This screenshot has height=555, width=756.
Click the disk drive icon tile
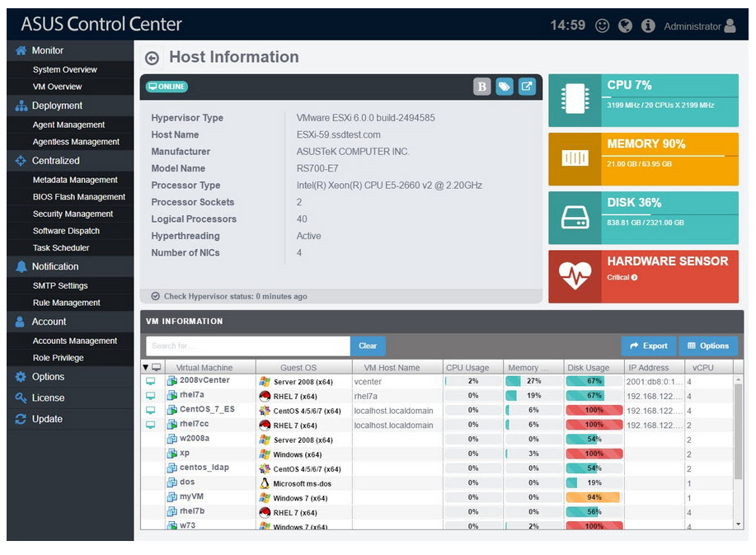(x=575, y=218)
